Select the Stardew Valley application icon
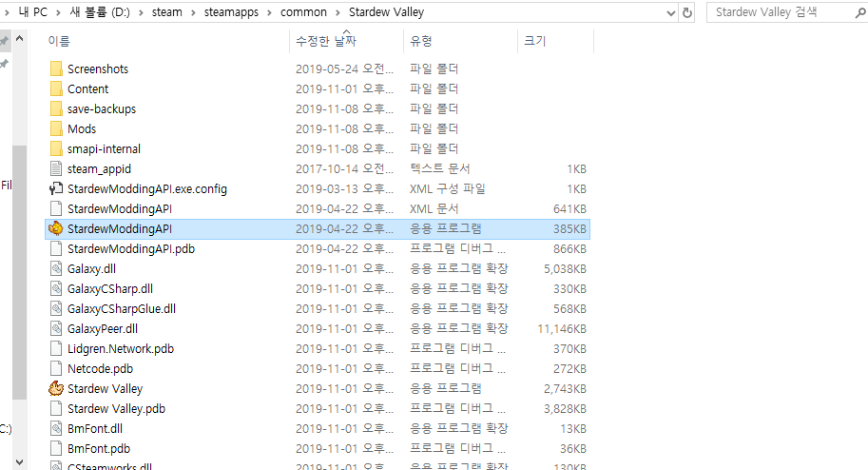868x470 pixels. pos(56,388)
